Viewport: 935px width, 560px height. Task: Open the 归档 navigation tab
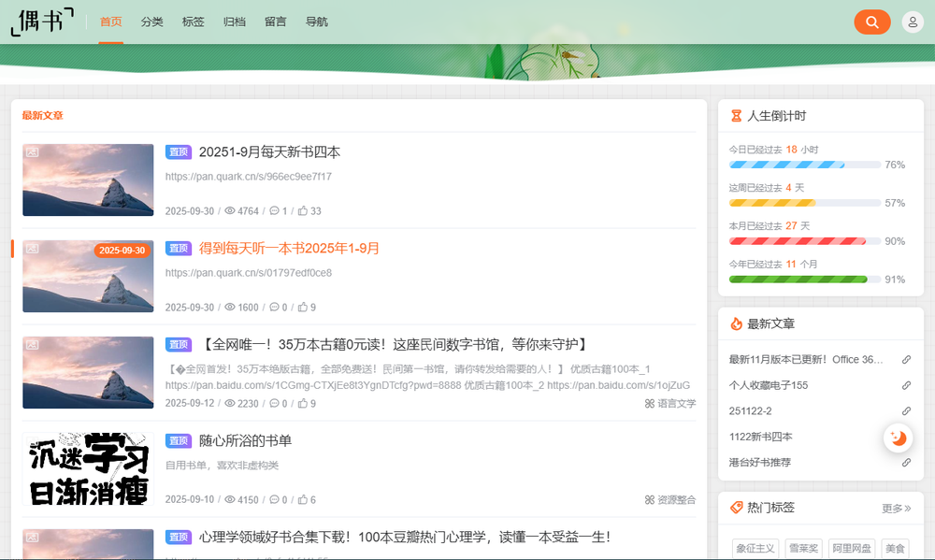pyautogui.click(x=234, y=21)
